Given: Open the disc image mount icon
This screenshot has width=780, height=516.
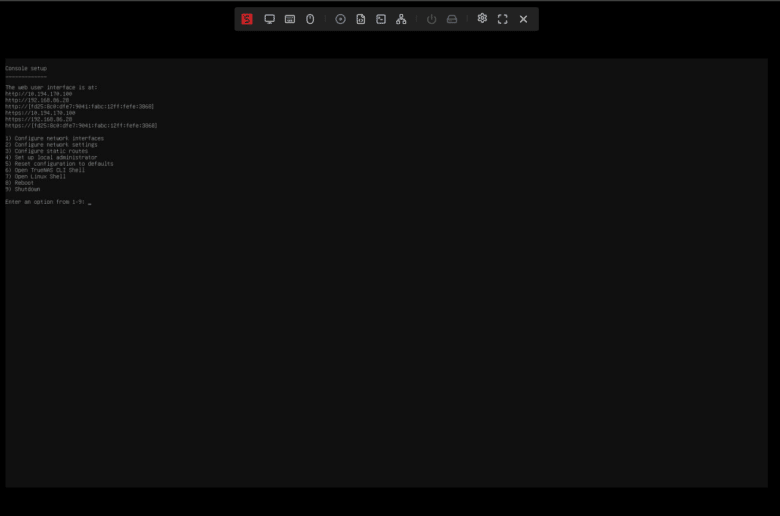Looking at the screenshot, I should tap(340, 19).
